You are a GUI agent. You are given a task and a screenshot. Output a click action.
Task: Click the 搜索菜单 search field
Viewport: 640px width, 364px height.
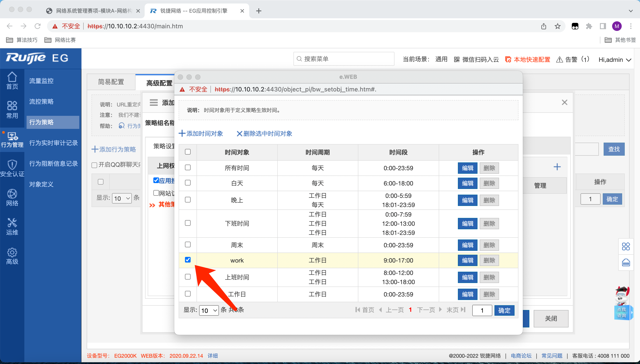tap(344, 59)
